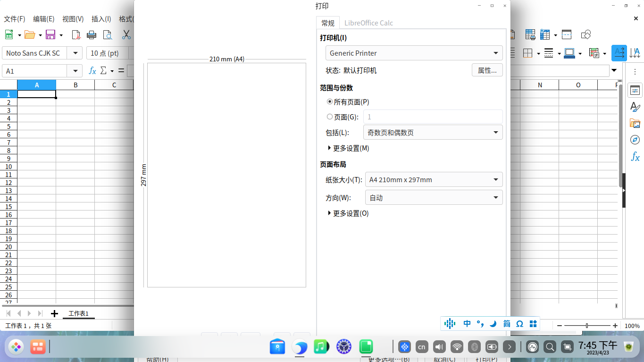This screenshot has width=644, height=362.
Task: Open the paper size A4 dropdown
Action: click(434, 179)
